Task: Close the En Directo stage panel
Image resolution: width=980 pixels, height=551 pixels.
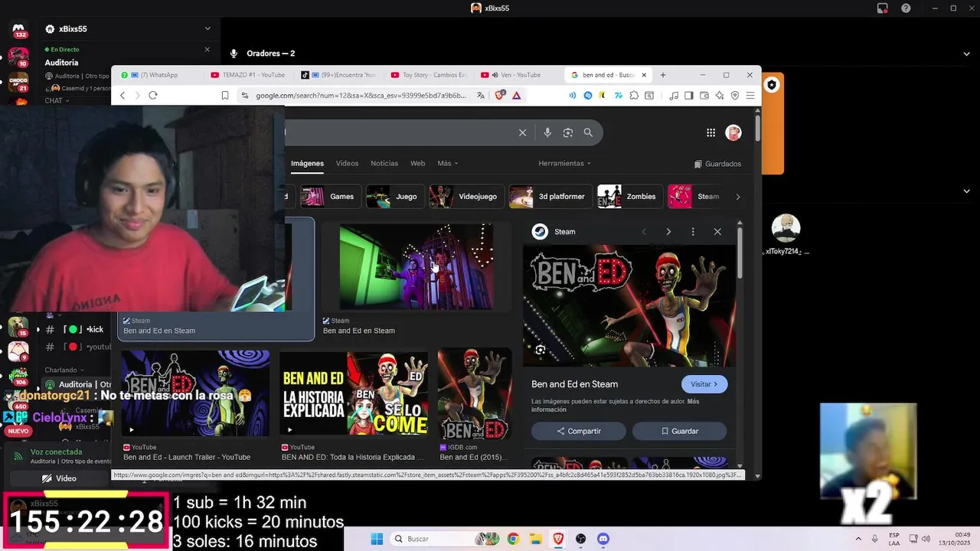Action: (207, 50)
